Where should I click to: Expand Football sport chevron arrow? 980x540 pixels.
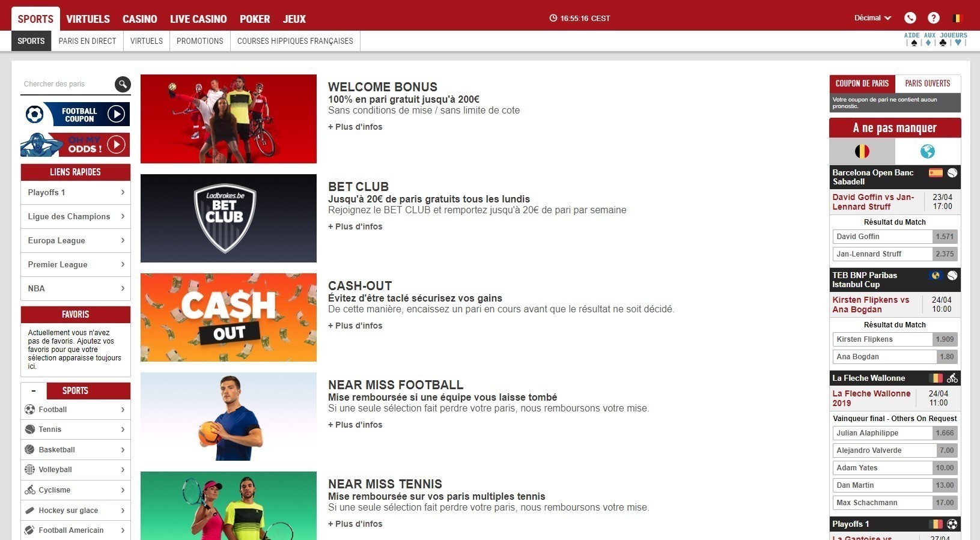click(x=123, y=410)
